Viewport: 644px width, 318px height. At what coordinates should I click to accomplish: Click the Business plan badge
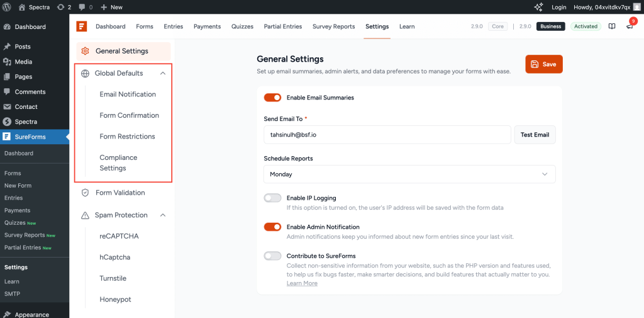pyautogui.click(x=551, y=26)
